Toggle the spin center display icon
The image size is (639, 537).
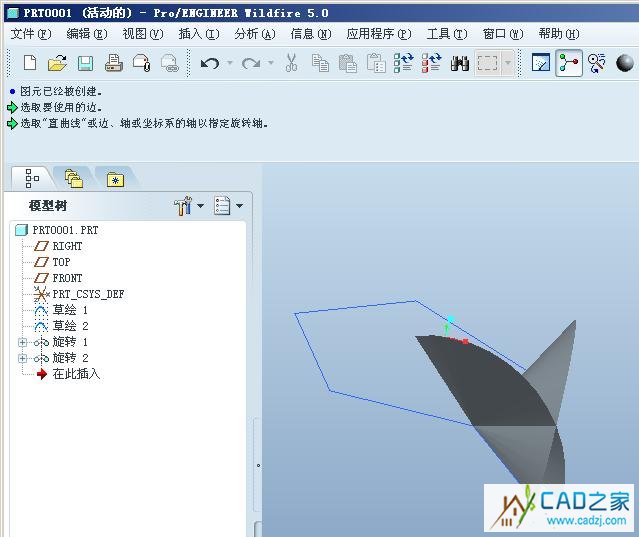597,64
